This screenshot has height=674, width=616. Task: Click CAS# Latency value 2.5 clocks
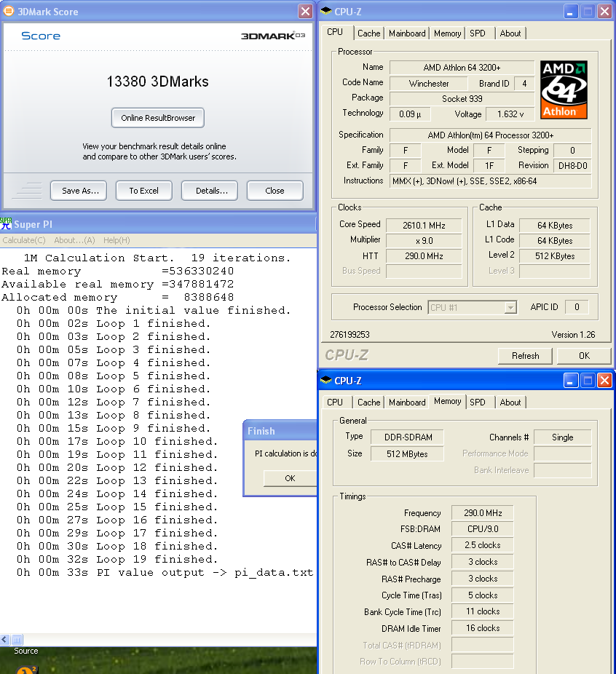click(x=482, y=545)
